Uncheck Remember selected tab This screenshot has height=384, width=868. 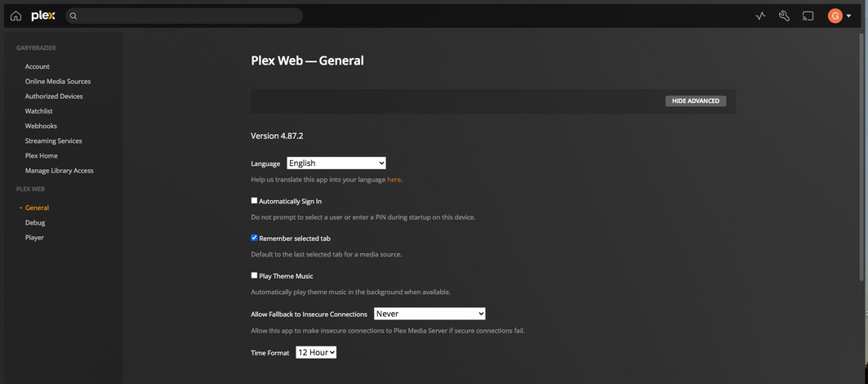[254, 238]
